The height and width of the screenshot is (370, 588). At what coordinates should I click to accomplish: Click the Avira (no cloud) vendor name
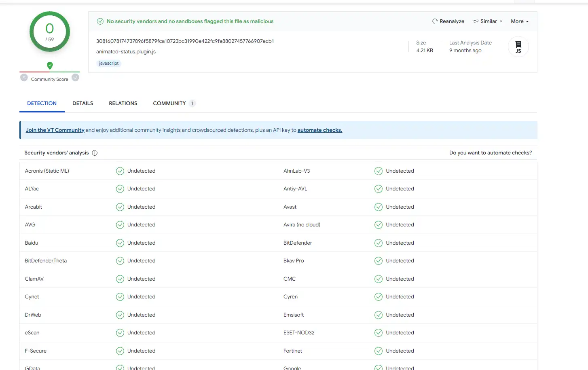point(302,225)
